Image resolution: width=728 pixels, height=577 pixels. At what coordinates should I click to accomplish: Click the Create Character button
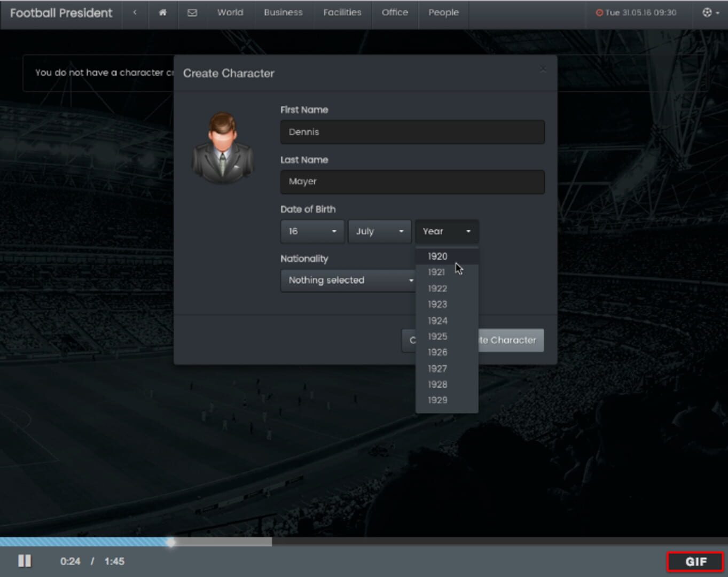[x=511, y=340]
